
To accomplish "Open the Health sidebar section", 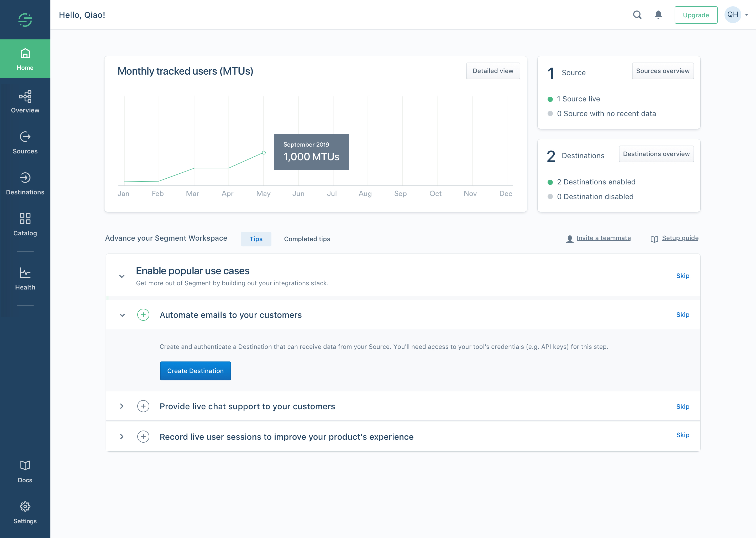I will click(25, 279).
